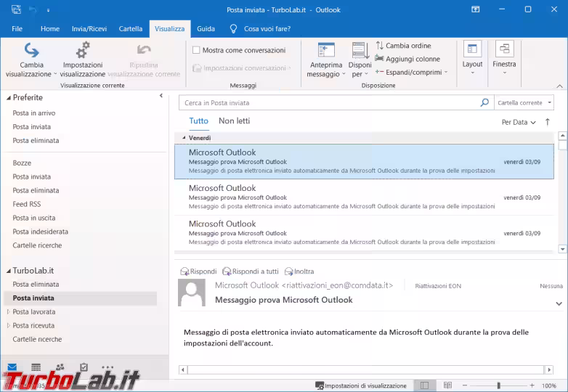
Task: Show Tutto messages filter
Action: (198, 121)
